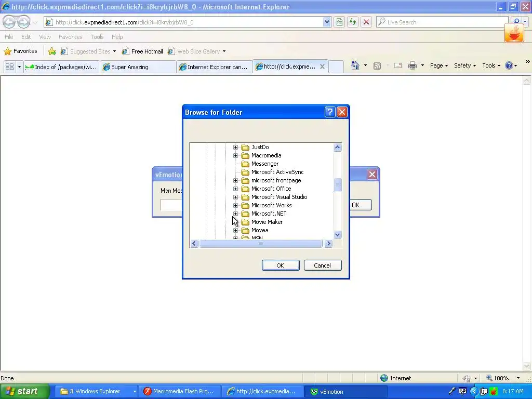
Task: Close the current http://click.expme tab
Action: pos(322,66)
